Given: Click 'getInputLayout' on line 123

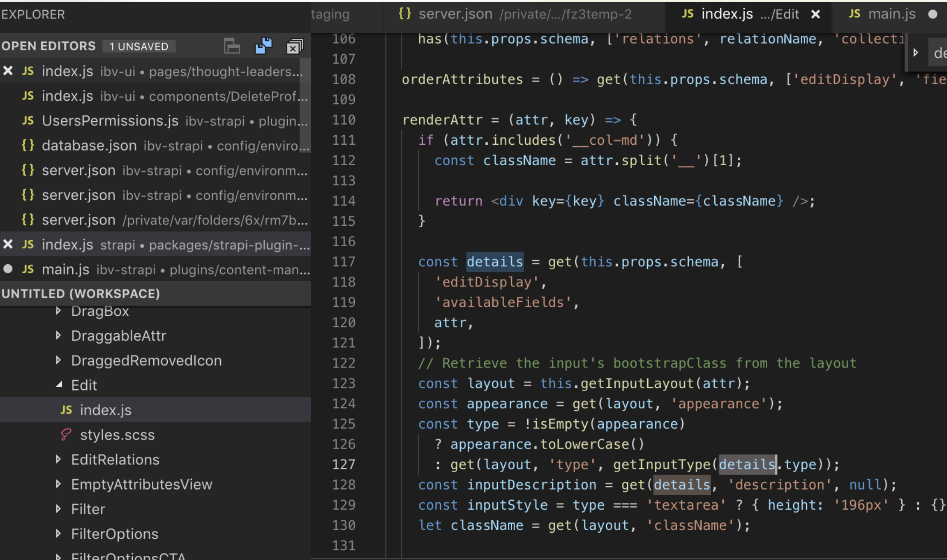Looking at the screenshot, I should pyautogui.click(x=637, y=383).
